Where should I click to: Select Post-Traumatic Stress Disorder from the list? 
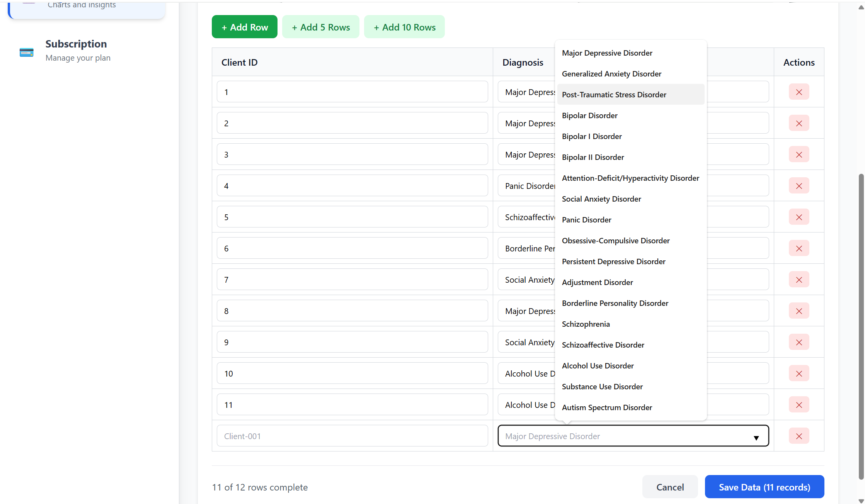(614, 94)
